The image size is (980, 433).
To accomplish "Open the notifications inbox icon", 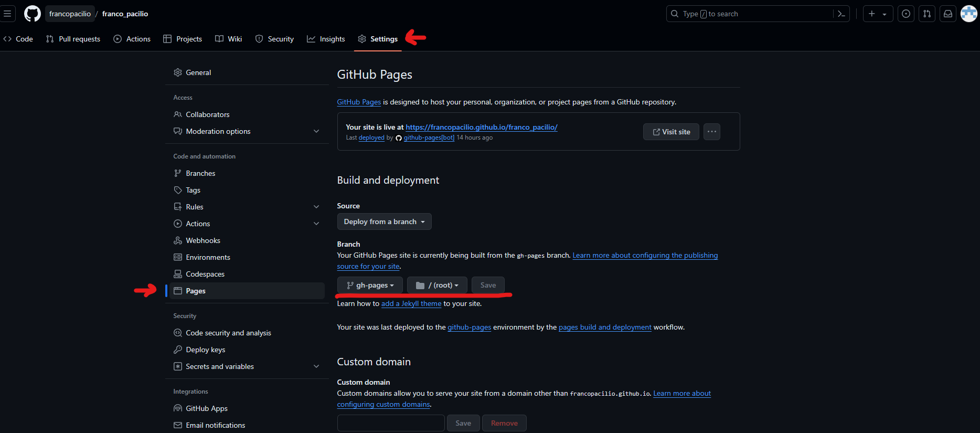I will click(x=948, y=14).
